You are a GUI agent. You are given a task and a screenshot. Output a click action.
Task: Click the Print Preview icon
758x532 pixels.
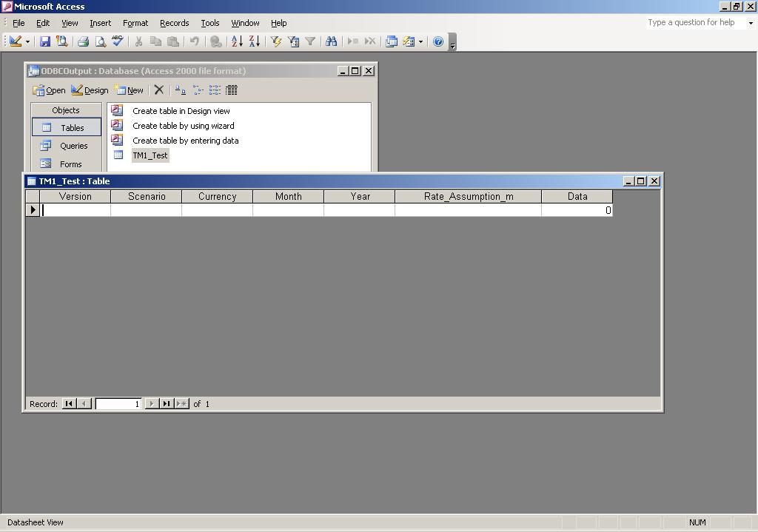click(100, 41)
